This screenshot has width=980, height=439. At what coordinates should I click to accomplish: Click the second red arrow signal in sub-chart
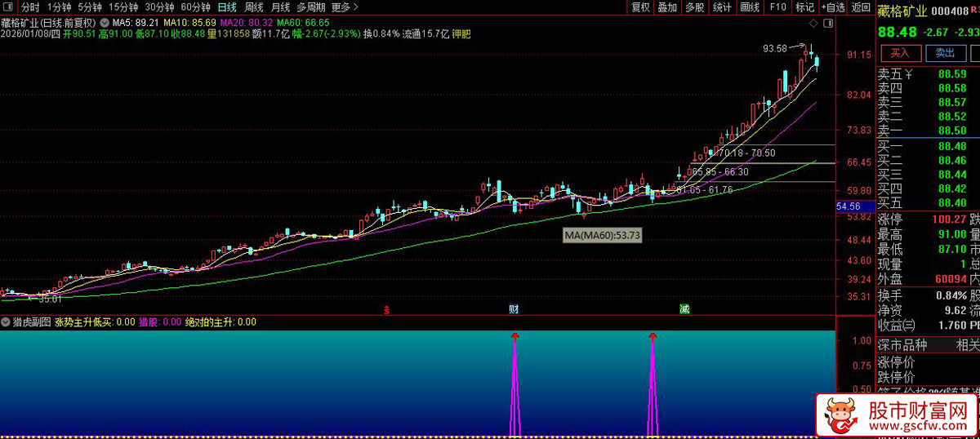click(x=653, y=335)
